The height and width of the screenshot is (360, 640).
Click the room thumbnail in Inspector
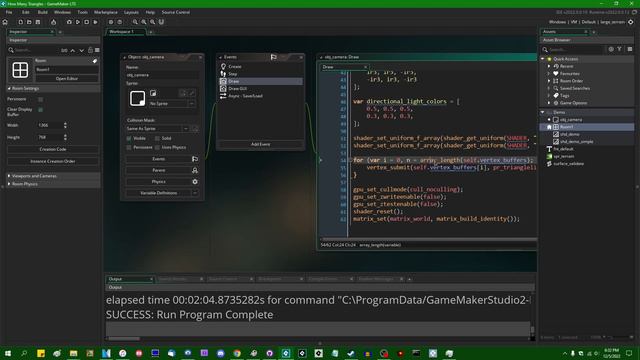[20, 70]
